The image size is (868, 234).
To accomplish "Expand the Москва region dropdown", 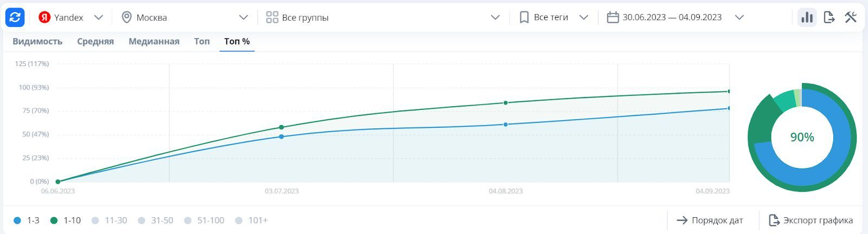I will pos(244,17).
